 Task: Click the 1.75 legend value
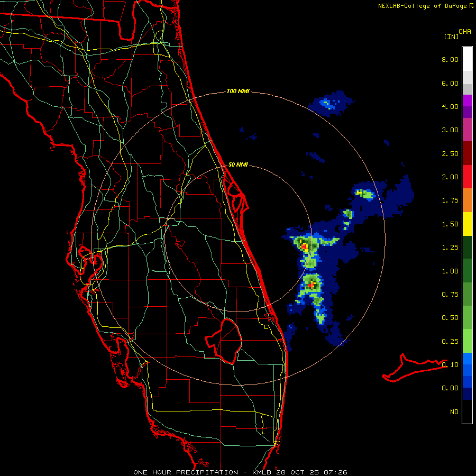click(450, 200)
